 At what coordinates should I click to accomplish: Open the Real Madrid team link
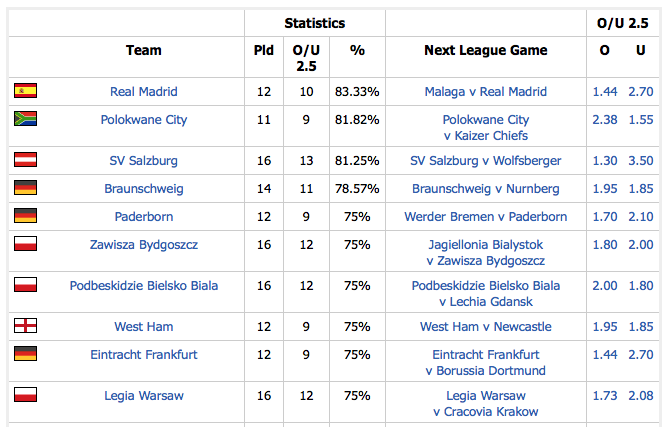tap(144, 92)
